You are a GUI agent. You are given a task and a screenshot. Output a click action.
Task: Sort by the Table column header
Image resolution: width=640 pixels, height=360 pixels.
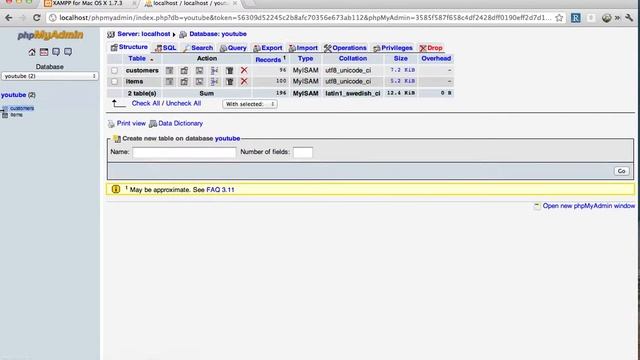[137, 58]
